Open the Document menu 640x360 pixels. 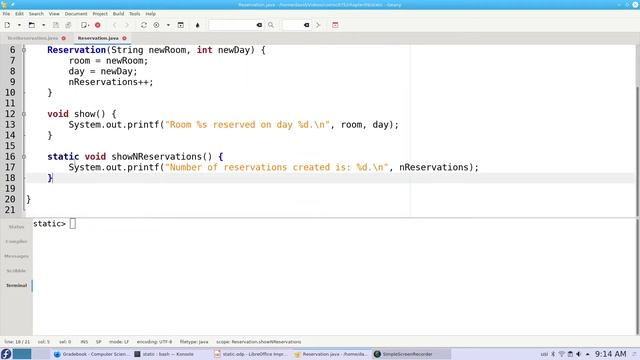[x=76, y=14]
